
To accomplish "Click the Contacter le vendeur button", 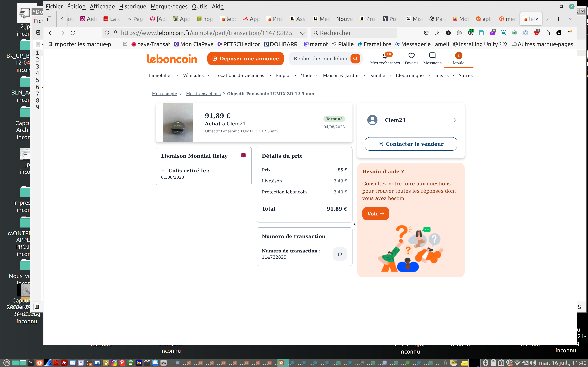I will [411, 144].
